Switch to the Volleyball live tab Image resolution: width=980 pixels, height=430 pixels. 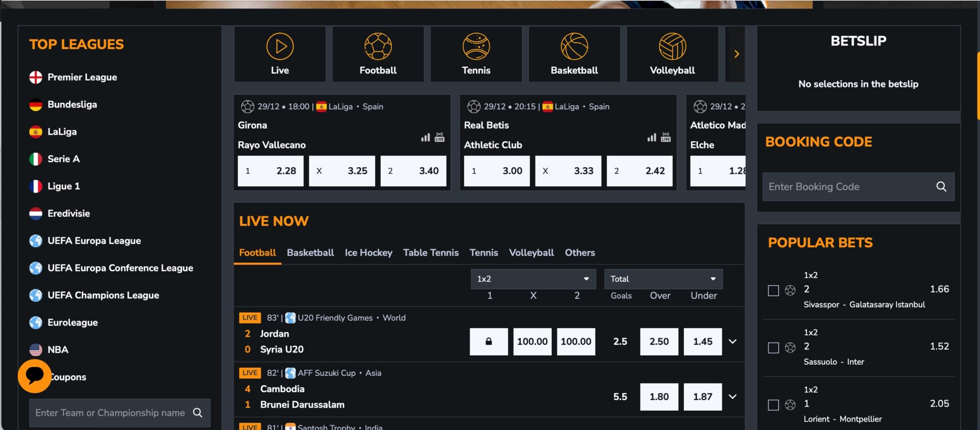click(531, 252)
